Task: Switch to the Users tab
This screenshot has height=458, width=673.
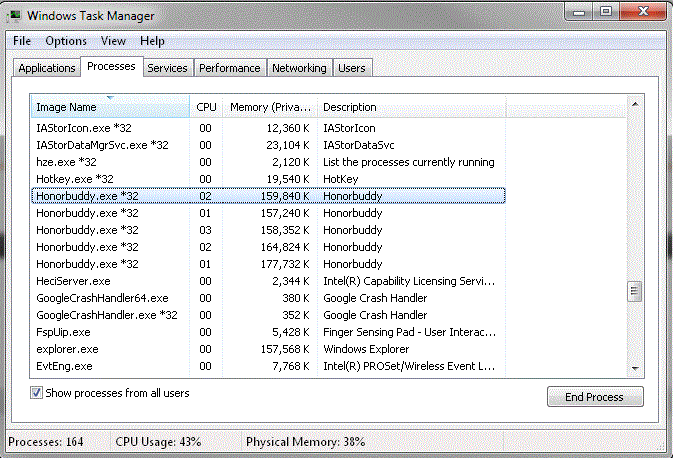Action: pos(352,68)
